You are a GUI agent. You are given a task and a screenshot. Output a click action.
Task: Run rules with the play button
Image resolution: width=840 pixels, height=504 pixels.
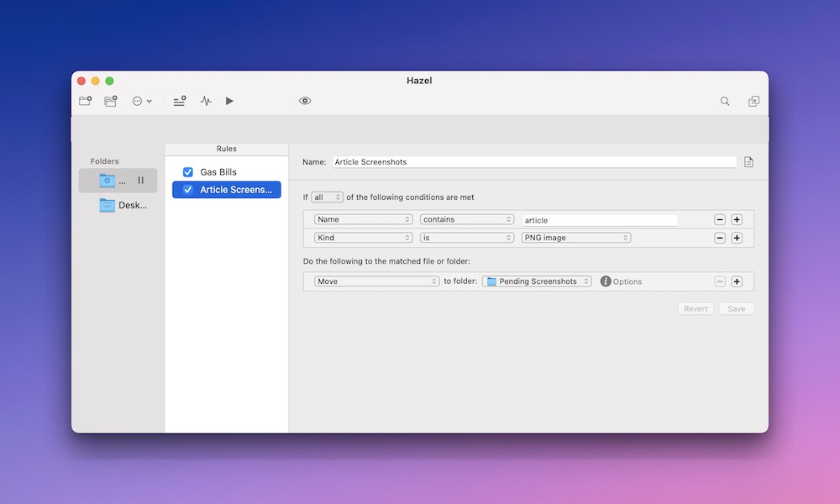(229, 101)
